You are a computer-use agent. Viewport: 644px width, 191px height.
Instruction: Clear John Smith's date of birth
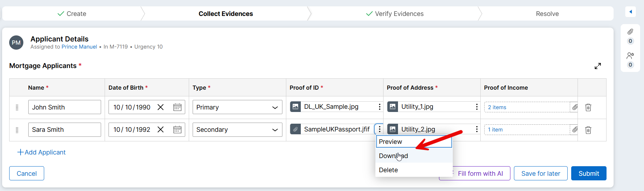[160, 107]
